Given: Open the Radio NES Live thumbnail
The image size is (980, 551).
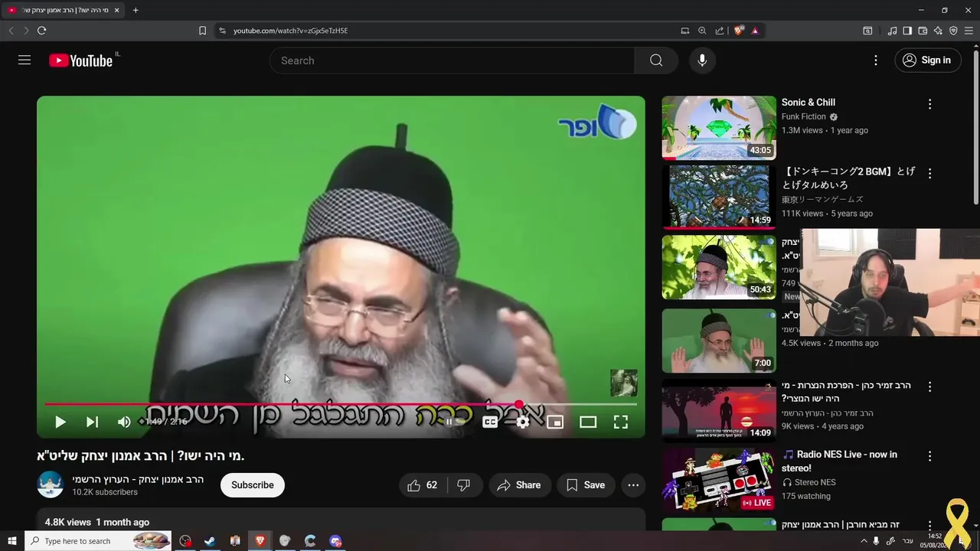Looking at the screenshot, I should pos(719,480).
